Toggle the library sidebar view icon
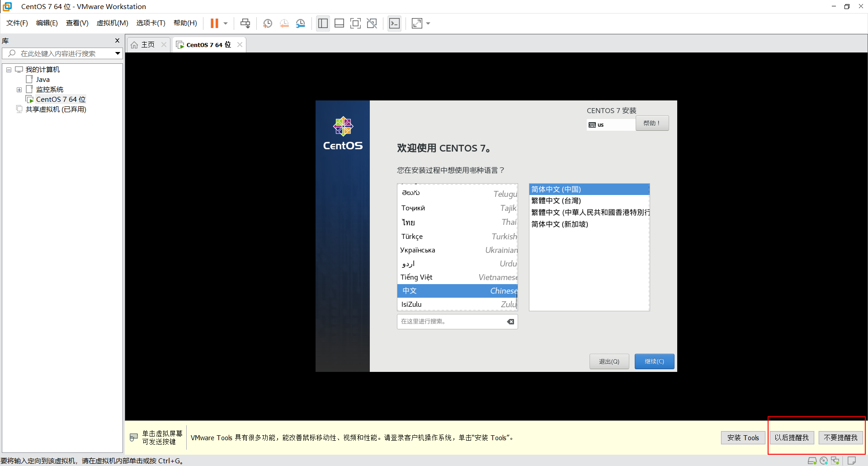The width and height of the screenshot is (868, 466). coord(323,23)
